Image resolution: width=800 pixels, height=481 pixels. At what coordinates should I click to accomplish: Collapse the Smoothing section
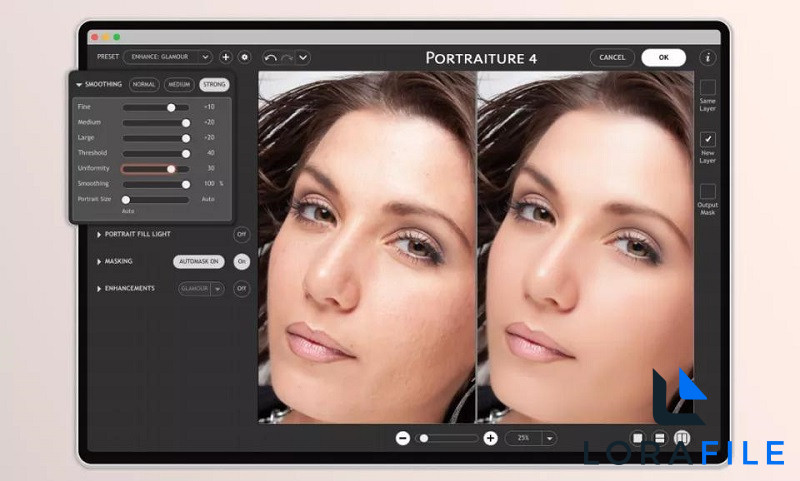click(79, 85)
